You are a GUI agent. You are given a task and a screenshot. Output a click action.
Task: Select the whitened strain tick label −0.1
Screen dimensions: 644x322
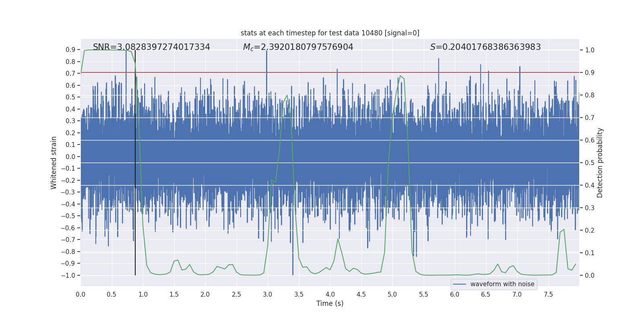point(68,169)
